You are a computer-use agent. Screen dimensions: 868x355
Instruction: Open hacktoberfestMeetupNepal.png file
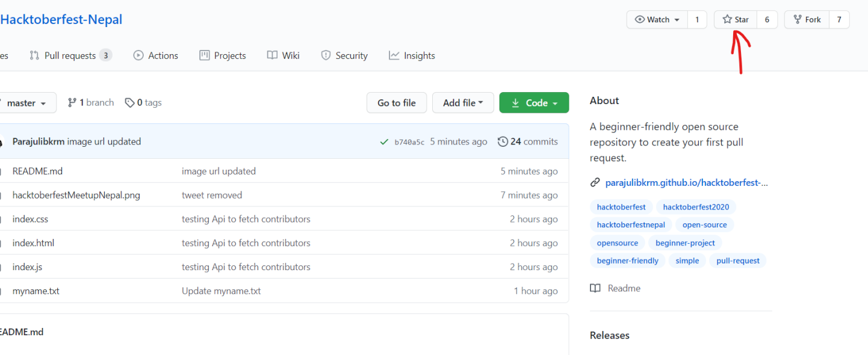tap(76, 196)
